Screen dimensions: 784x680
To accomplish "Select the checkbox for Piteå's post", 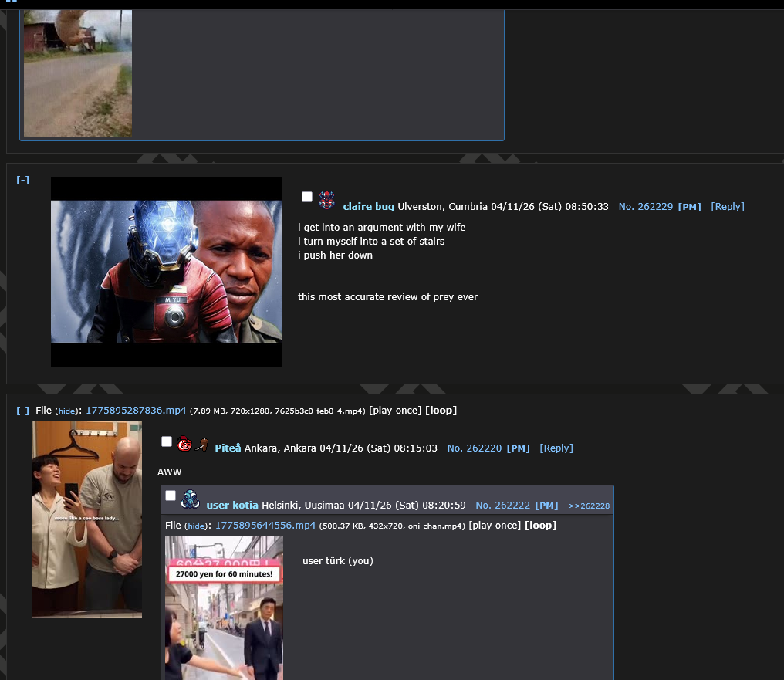I will click(x=167, y=441).
